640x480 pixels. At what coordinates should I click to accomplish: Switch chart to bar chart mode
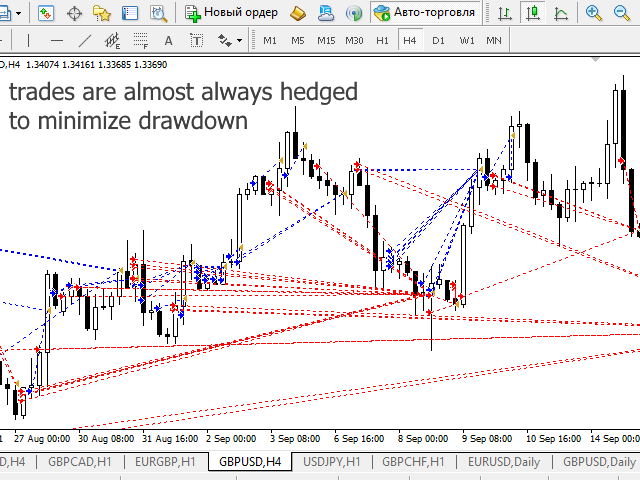tap(508, 13)
